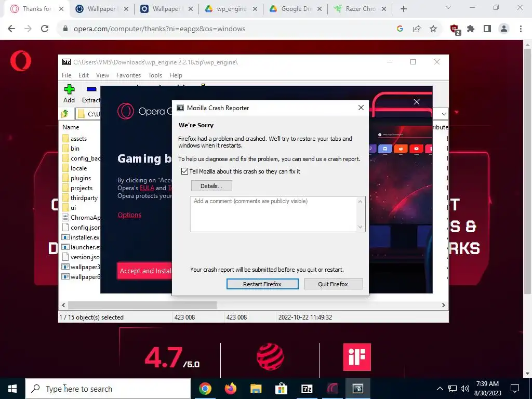Click the Chrome address bar URL
This screenshot has width=532, height=399.
point(159,29)
